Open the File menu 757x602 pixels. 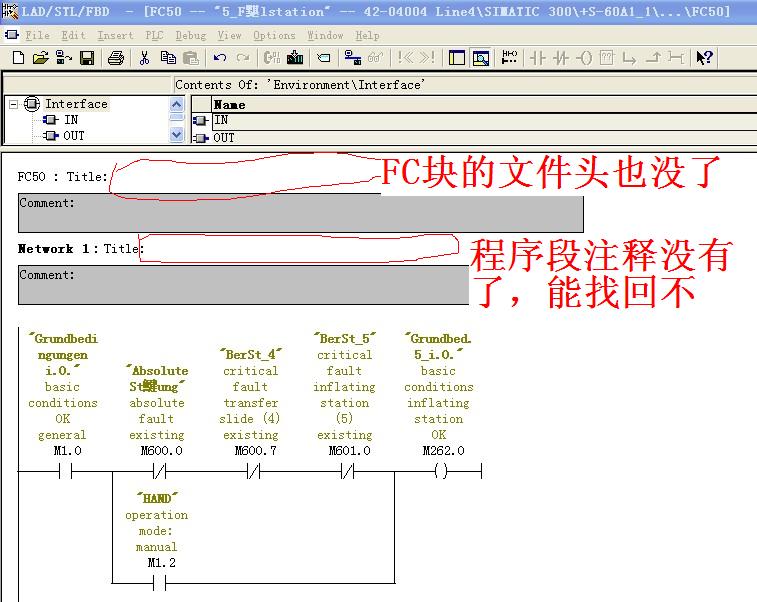pyautogui.click(x=37, y=36)
